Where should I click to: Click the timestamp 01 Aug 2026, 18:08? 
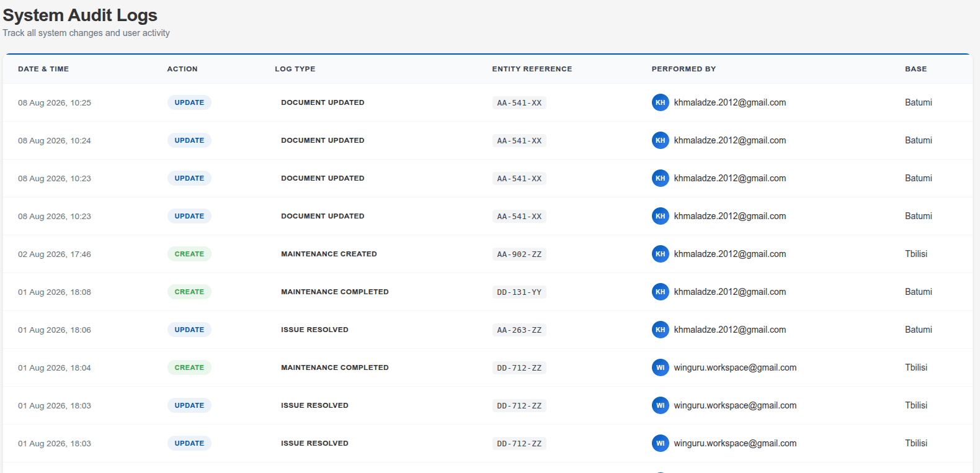[55, 292]
